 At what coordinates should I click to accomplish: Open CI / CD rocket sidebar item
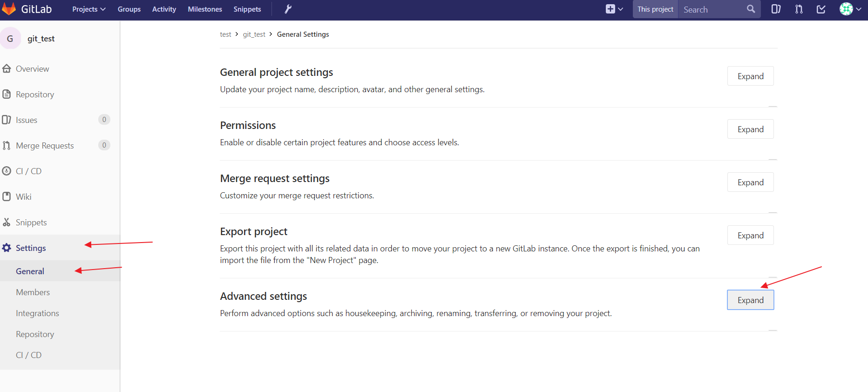(28, 171)
